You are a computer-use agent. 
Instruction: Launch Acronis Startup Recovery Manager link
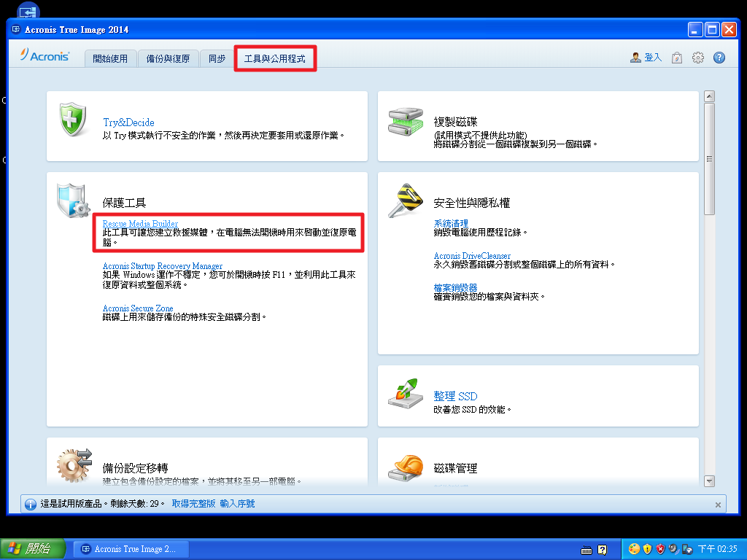pos(162,266)
